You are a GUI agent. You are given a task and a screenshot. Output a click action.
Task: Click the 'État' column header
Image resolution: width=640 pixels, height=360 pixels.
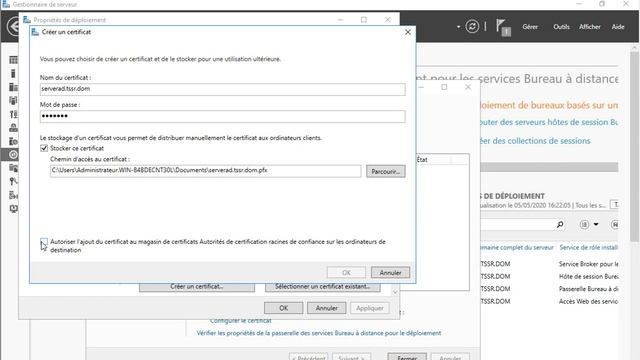tap(422, 160)
